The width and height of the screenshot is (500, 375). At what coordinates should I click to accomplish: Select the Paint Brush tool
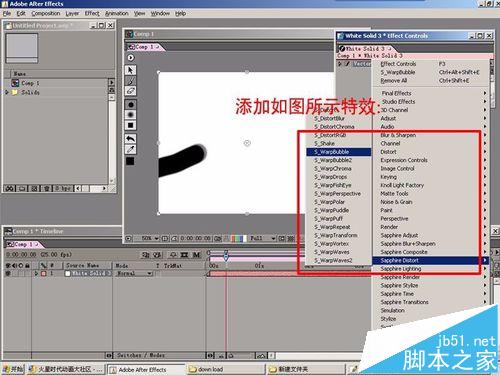130,80
